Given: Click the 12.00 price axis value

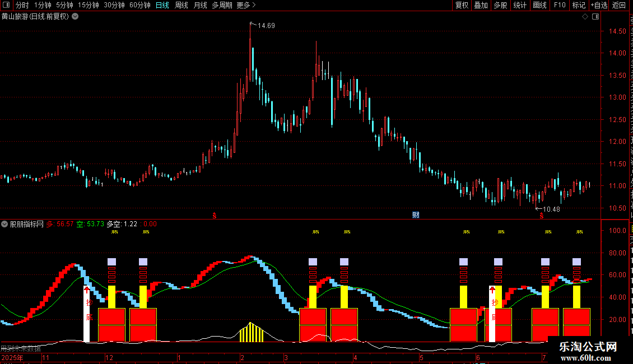Looking at the screenshot, I should click(617, 142).
